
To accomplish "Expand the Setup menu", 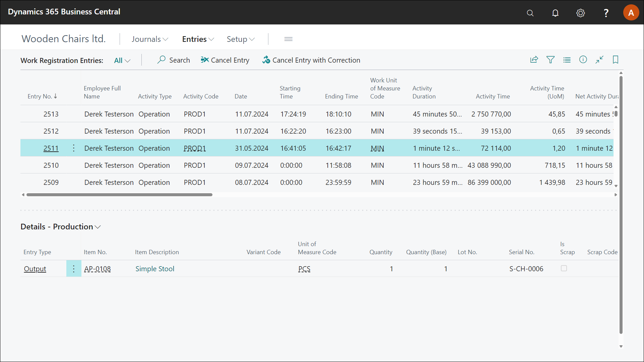I will 241,39.
